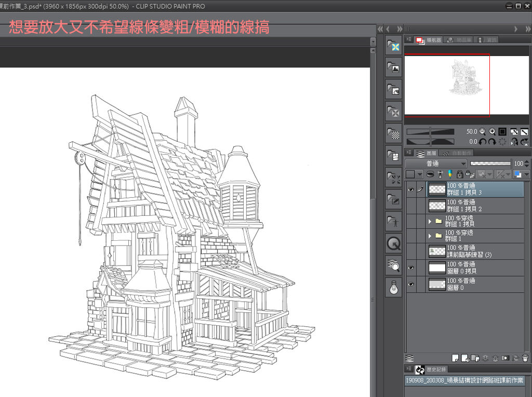
Task: Adjust the Navigator rotation slider
Action: 430,142
